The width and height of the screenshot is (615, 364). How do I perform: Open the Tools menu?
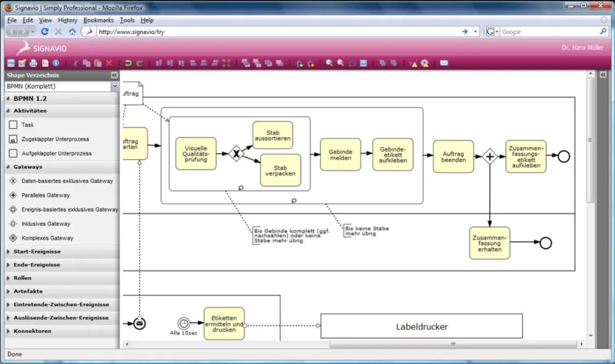click(x=127, y=20)
